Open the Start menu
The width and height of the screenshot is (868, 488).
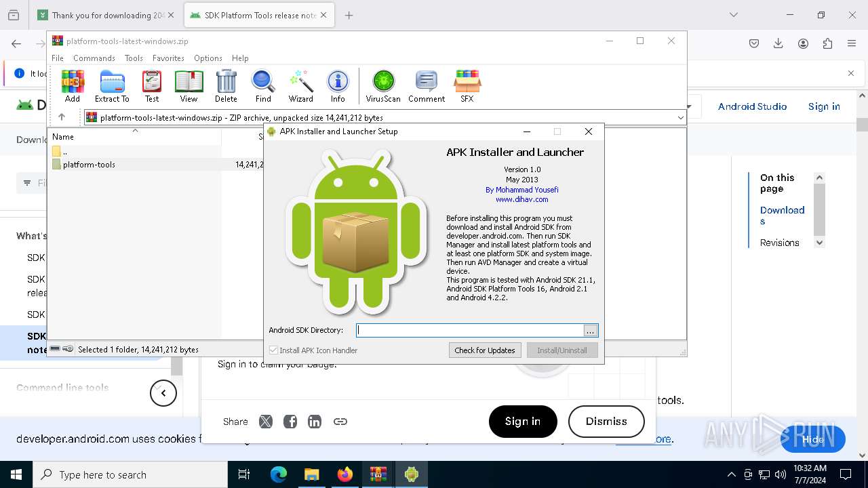click(x=16, y=474)
